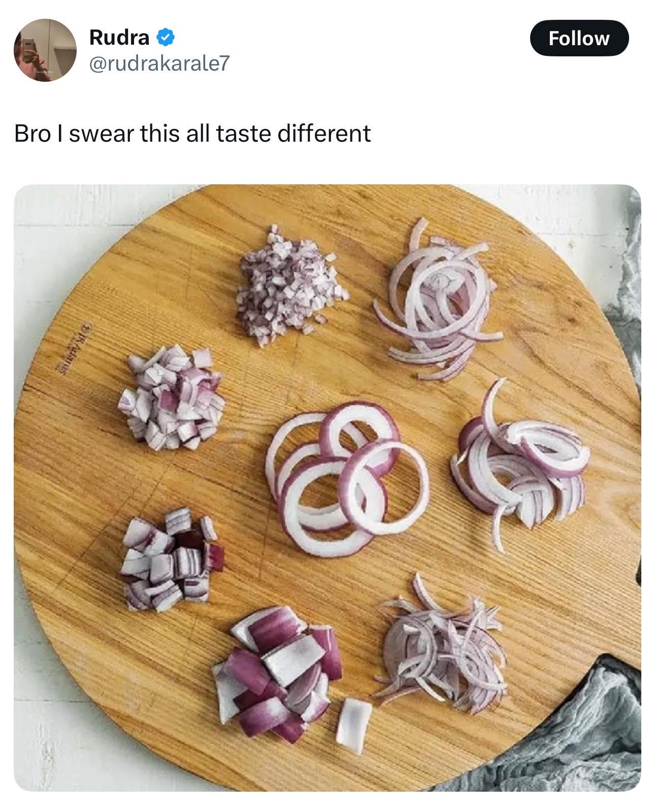Click the Rudra display name
This screenshot has height=812, width=655.
[x=119, y=37]
